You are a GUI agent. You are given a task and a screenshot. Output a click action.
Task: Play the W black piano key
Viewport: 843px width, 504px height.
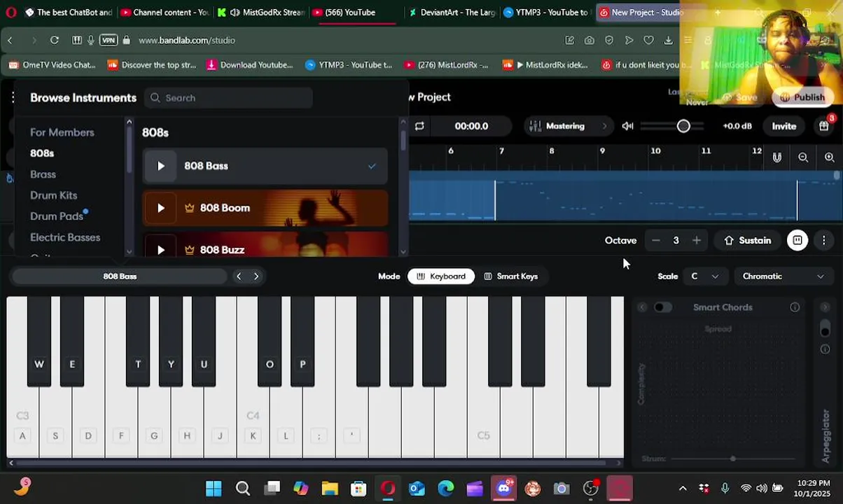pos(39,341)
